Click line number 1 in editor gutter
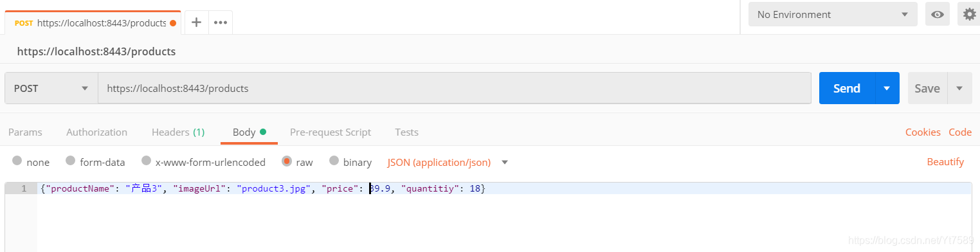 point(24,188)
